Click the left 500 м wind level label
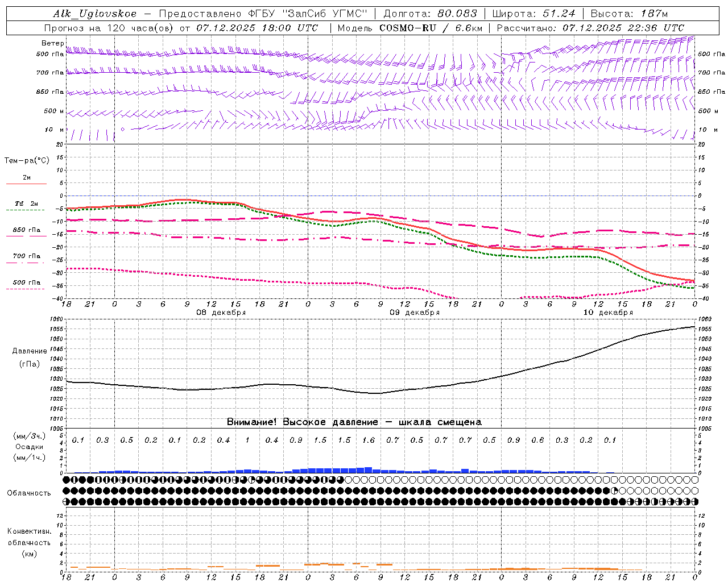 [54, 111]
